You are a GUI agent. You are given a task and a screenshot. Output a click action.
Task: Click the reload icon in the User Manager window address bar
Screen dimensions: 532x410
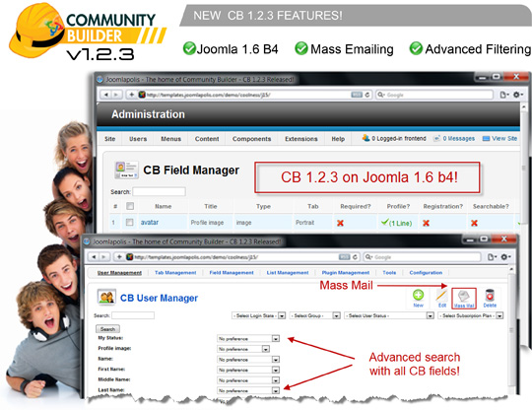(x=355, y=257)
